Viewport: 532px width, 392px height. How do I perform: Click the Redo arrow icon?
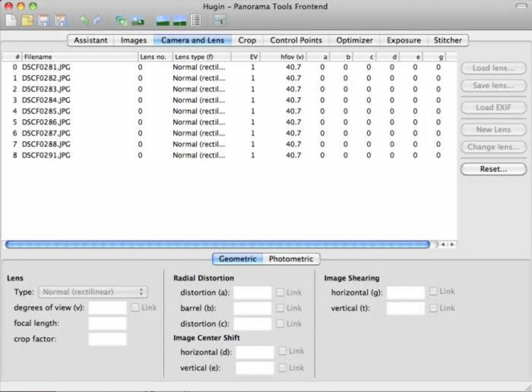click(x=98, y=21)
